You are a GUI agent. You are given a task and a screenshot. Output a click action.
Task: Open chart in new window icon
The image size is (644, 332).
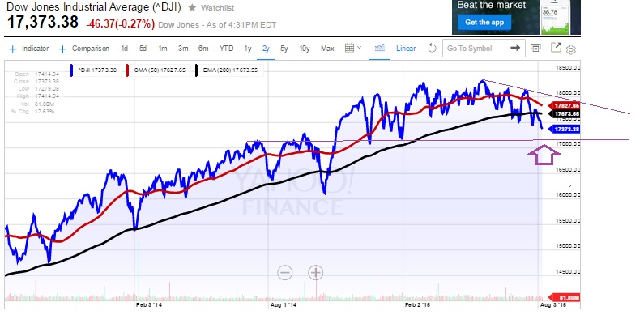click(557, 48)
